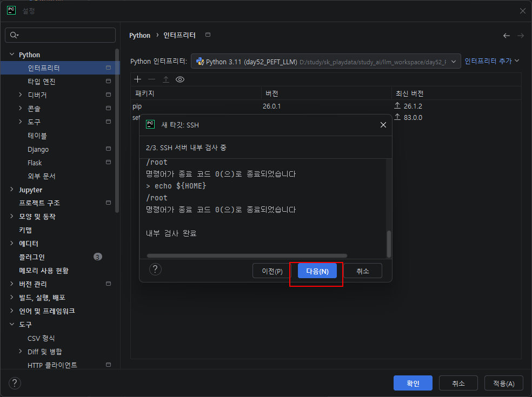The height and width of the screenshot is (397, 532).
Task: Click the settings search field
Action: point(61,35)
